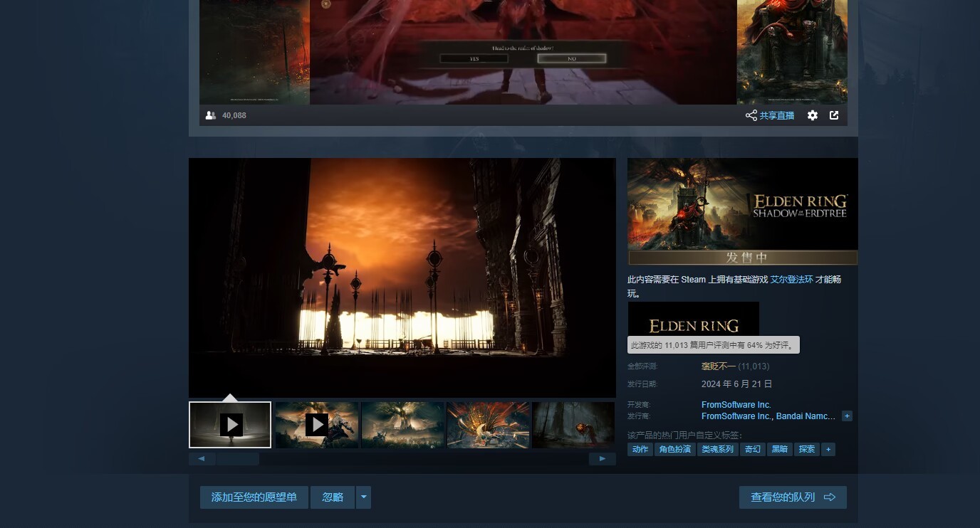The image size is (980, 528).
Task: Click the left arrow of thumbnail strip
Action: (x=202, y=459)
